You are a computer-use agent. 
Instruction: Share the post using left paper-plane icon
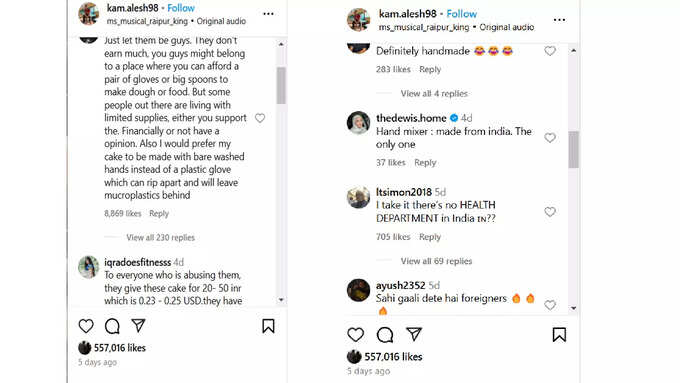(x=138, y=325)
